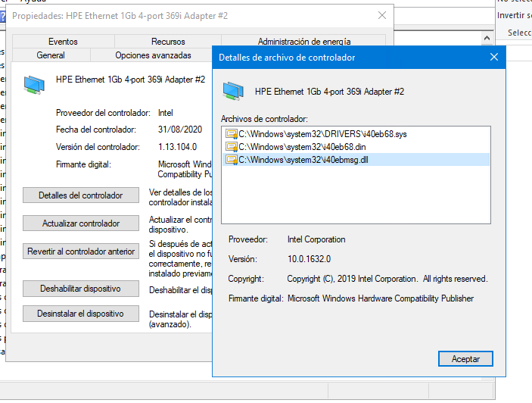This screenshot has height=403, width=532.
Task: Click the Copyright 2019 Intel Corporation text
Action: [387, 279]
